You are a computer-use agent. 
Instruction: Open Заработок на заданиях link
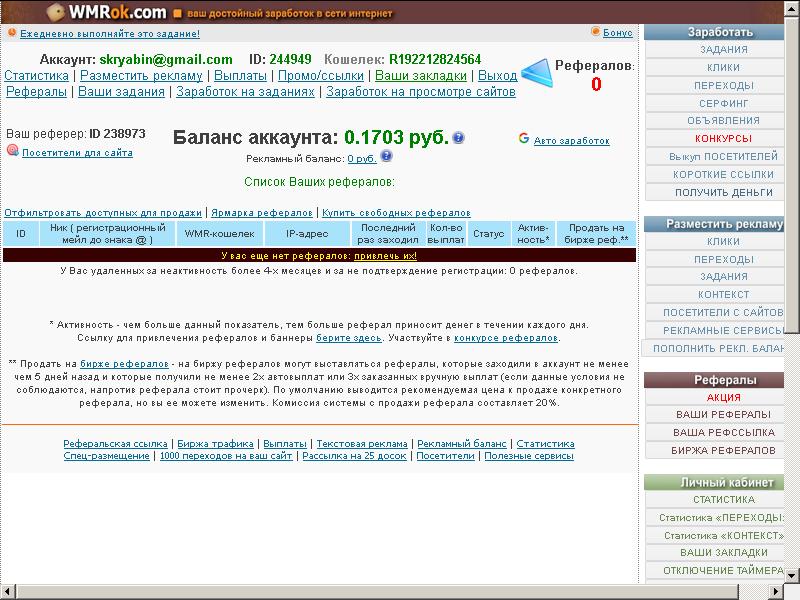(245, 92)
